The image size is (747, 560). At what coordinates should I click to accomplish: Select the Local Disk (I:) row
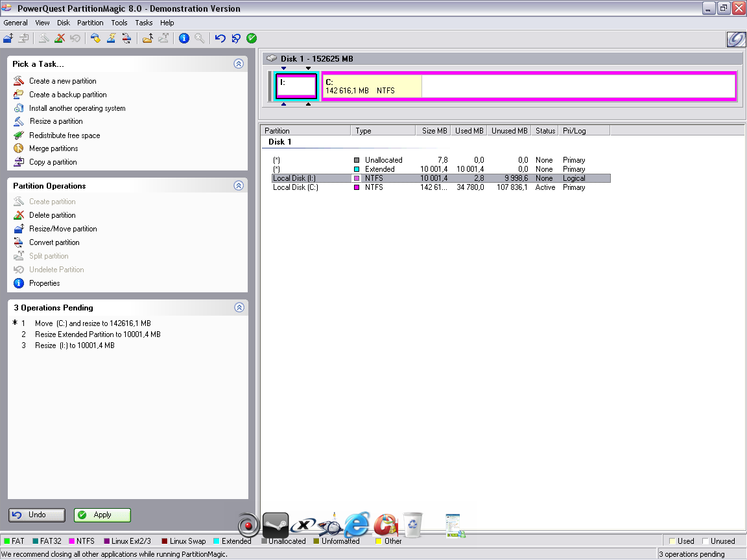(441, 178)
